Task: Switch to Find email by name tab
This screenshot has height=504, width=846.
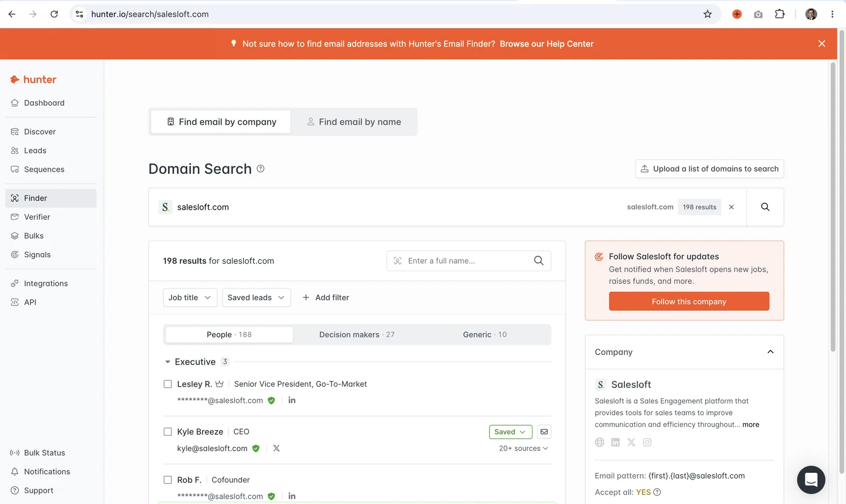Action: [x=354, y=122]
